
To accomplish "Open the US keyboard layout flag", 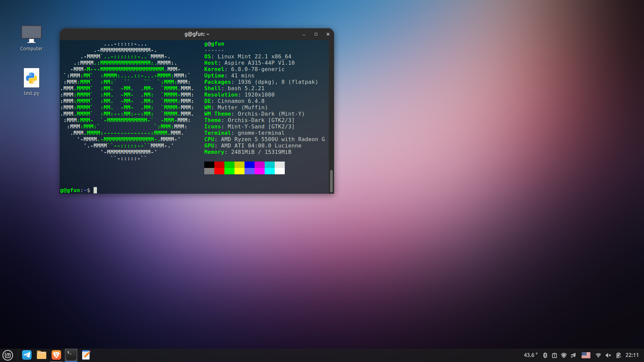I will (586, 355).
